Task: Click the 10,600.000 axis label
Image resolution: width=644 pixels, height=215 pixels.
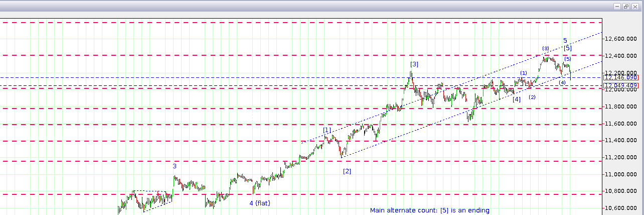Action: tap(621, 208)
